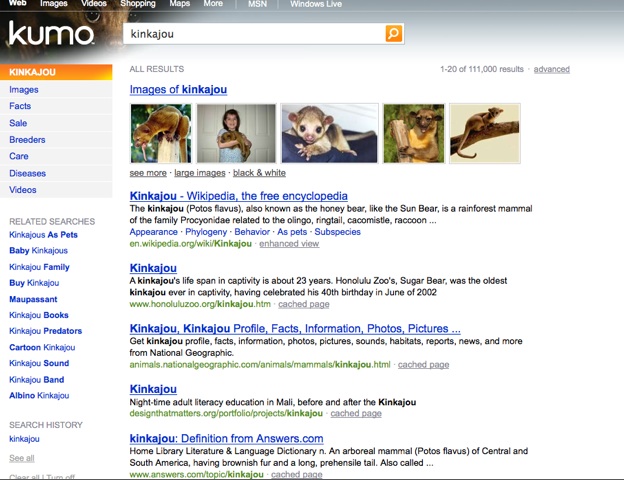This screenshot has height=480, width=624.
Task: Search related Kinkajou Predators
Action: [x=46, y=331]
